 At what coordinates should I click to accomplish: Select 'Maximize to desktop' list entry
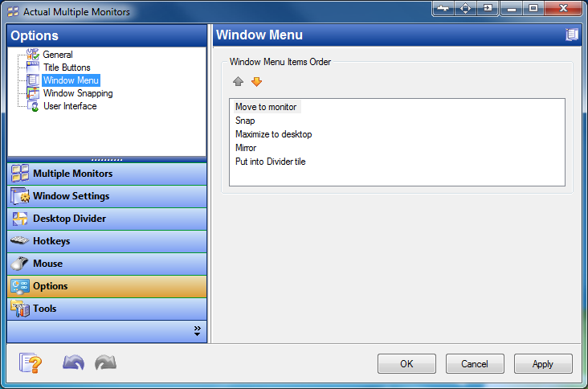pyautogui.click(x=273, y=134)
